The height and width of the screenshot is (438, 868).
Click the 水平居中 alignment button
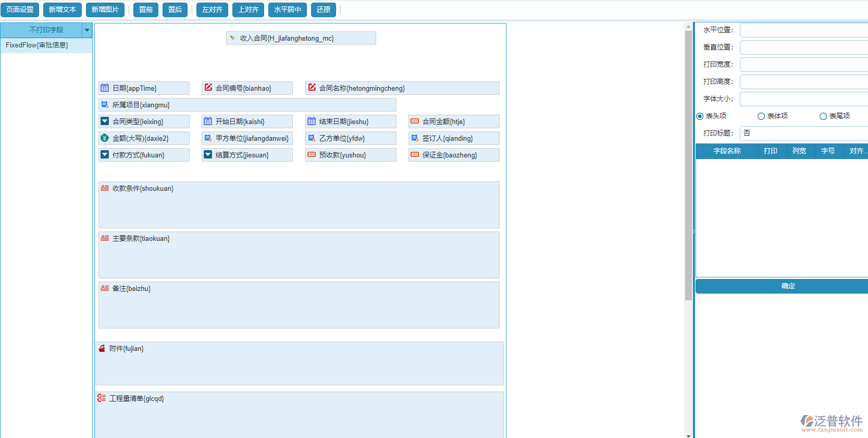(x=288, y=10)
